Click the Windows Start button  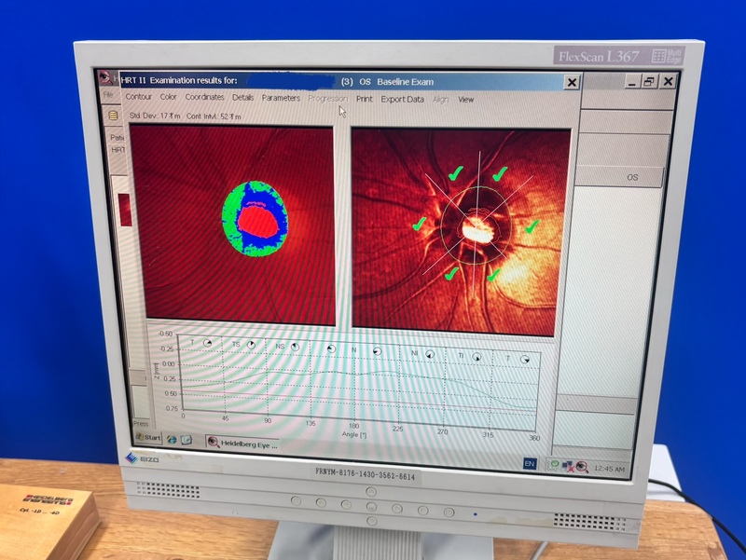coord(147,437)
